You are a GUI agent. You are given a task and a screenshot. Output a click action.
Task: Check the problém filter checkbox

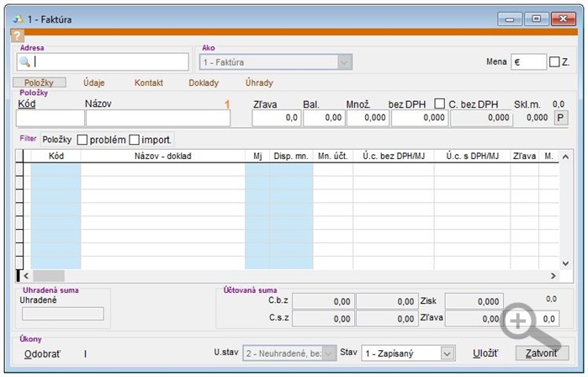82,140
